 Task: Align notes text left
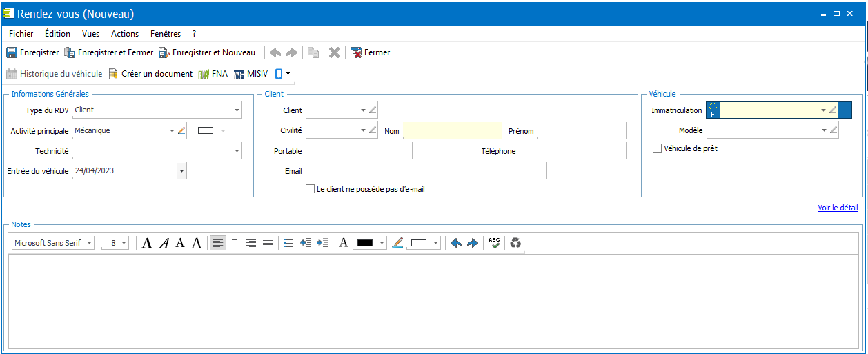click(x=218, y=243)
